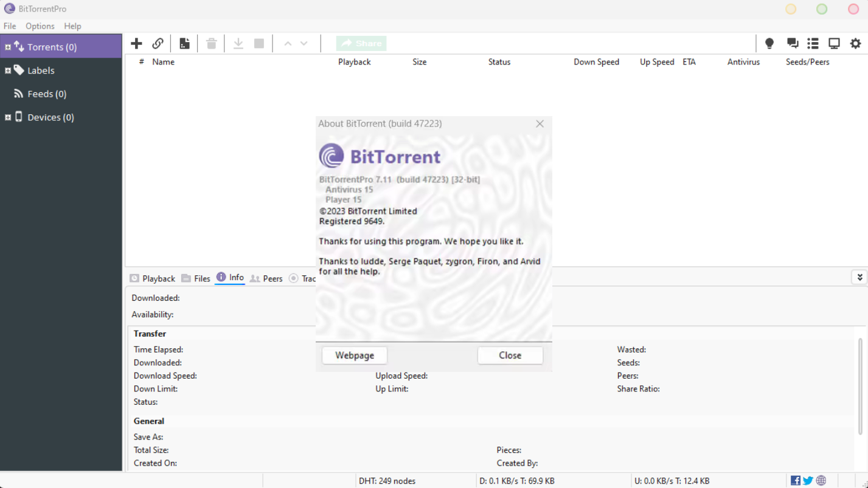Sort by the Up Speed column
868x488 pixels.
(657, 62)
